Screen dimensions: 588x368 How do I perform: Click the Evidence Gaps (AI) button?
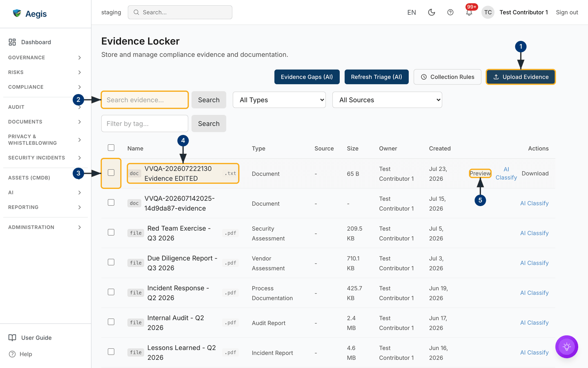pos(307,77)
